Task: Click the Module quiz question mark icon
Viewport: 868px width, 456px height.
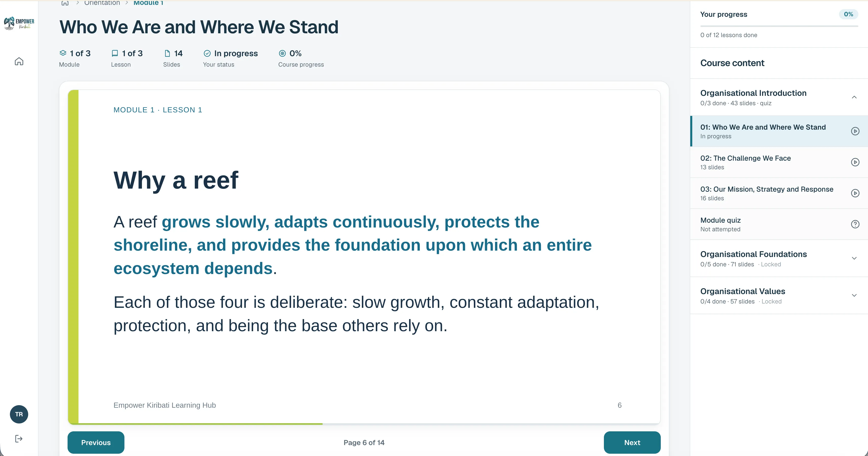Action: pyautogui.click(x=855, y=224)
